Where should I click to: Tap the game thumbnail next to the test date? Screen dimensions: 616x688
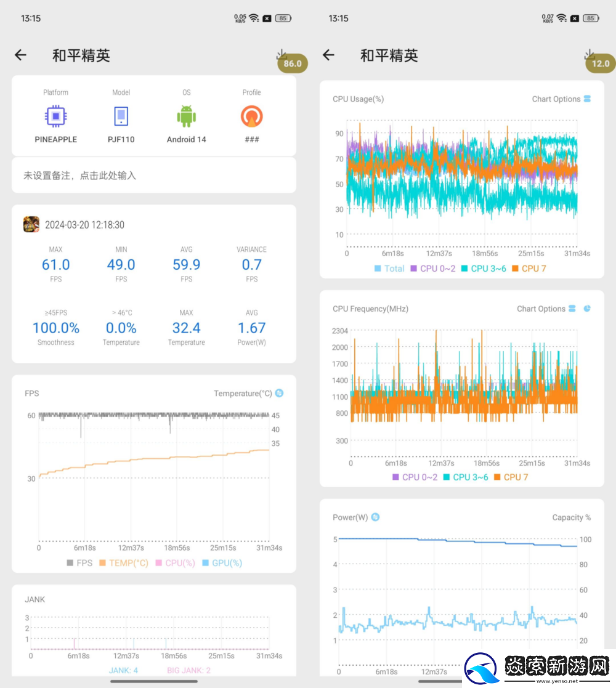point(31,224)
